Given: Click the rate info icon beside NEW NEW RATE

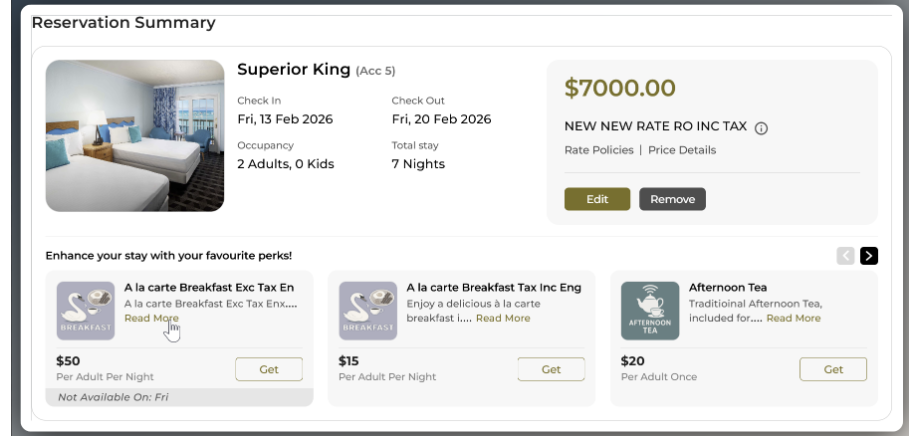Looking at the screenshot, I should click(761, 128).
